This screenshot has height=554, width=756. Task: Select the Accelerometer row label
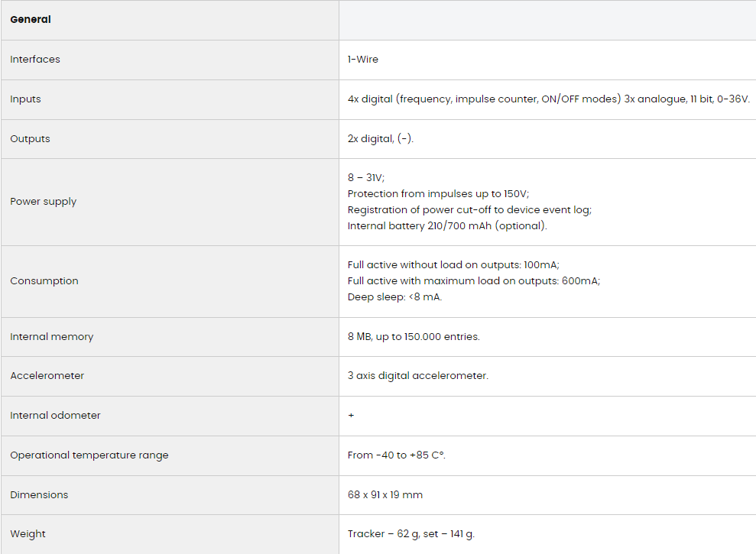(47, 376)
